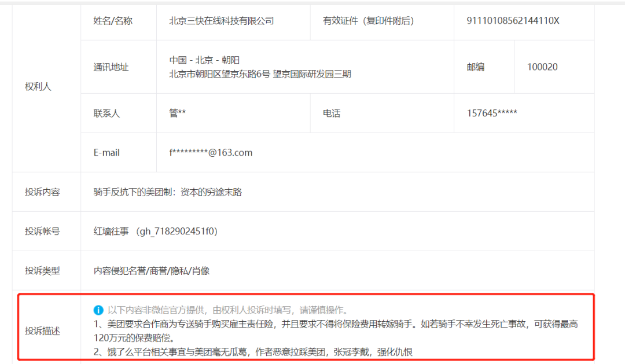Click the ID number 91110108562144110X
625x364 pixels.
click(x=513, y=21)
